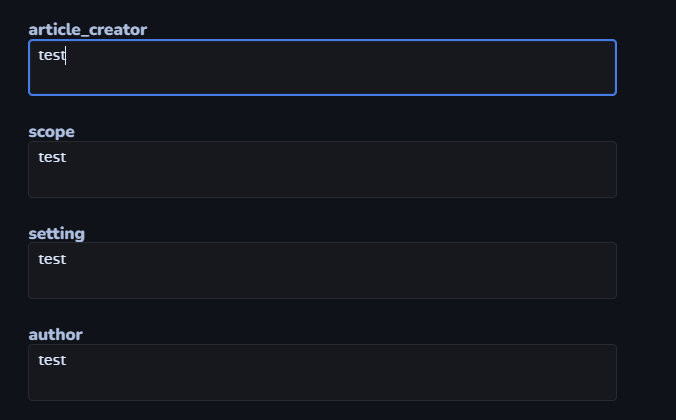
Task: Click the word test in author field
Action: (x=51, y=360)
